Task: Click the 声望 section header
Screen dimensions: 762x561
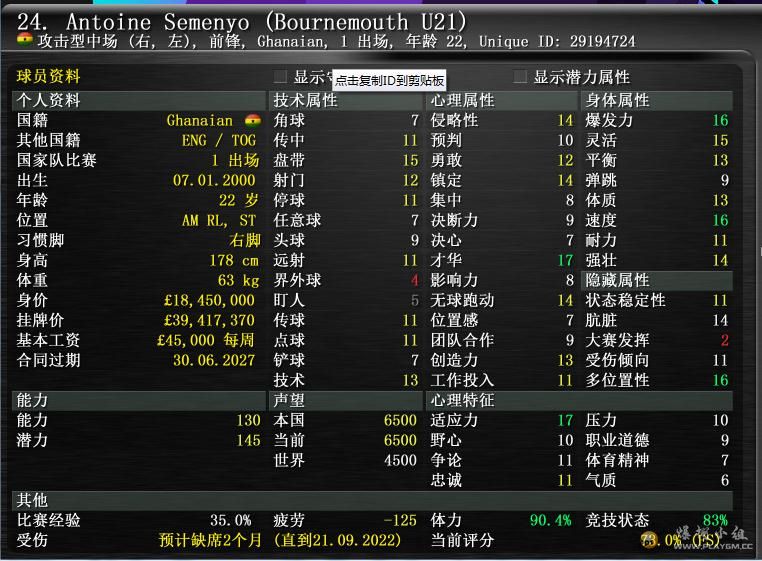Action: pyautogui.click(x=347, y=400)
